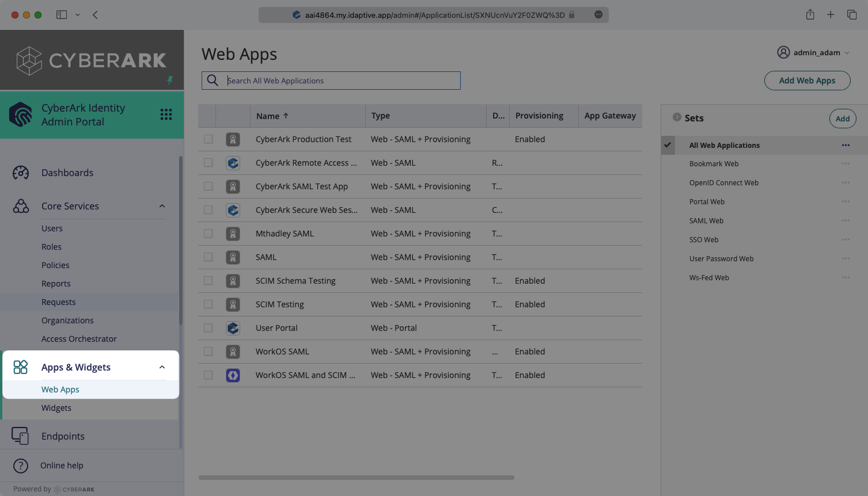Click the Endpoints devices icon
The image size is (868, 496).
pos(21,436)
